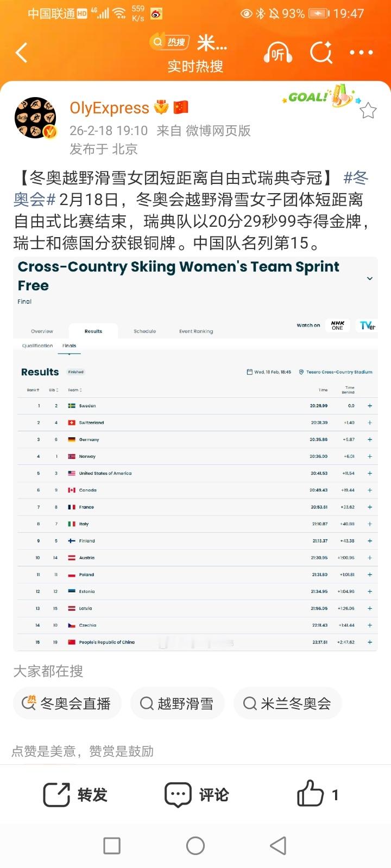
Task: Search suggestion 米兰冬奥会
Action: (288, 704)
